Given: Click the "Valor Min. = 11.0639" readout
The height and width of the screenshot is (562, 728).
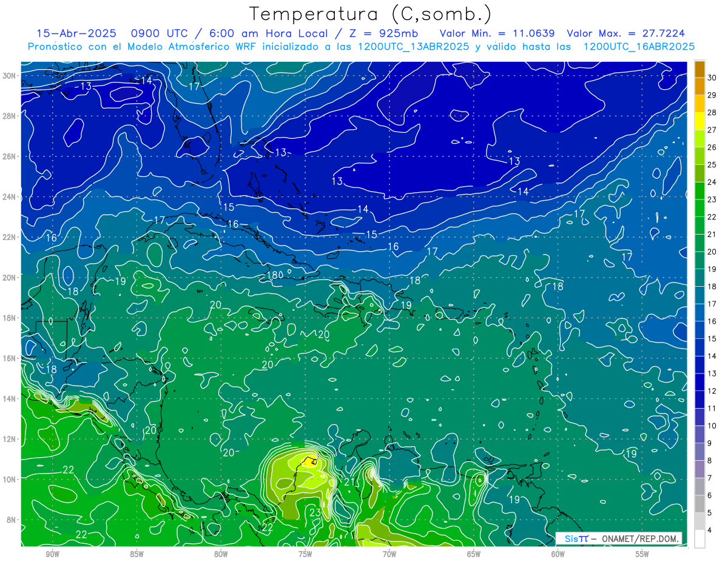Looking at the screenshot, I should (497, 33).
